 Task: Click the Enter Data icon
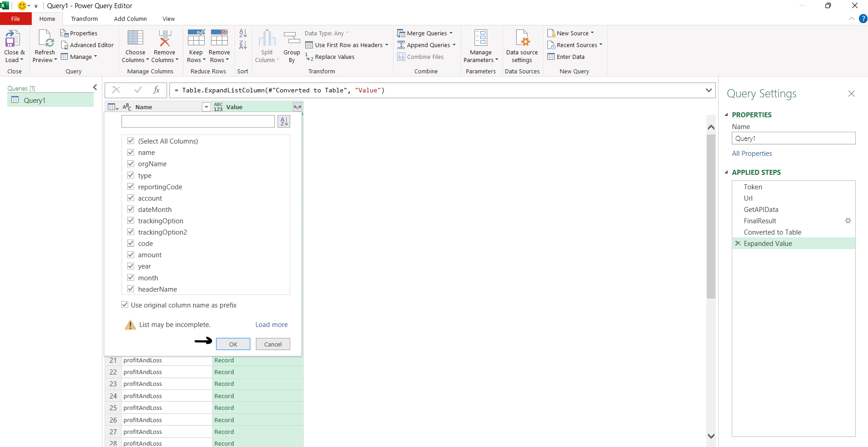[551, 57]
